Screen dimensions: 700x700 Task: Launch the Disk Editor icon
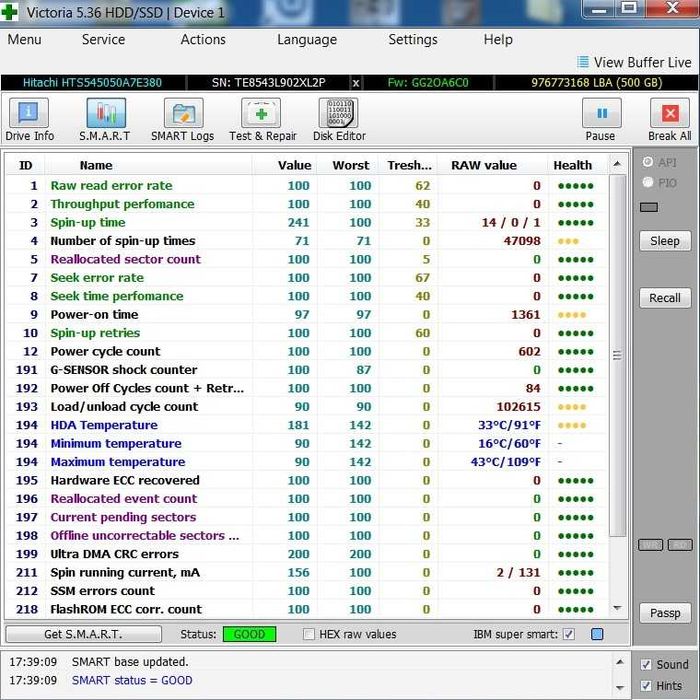point(338,113)
